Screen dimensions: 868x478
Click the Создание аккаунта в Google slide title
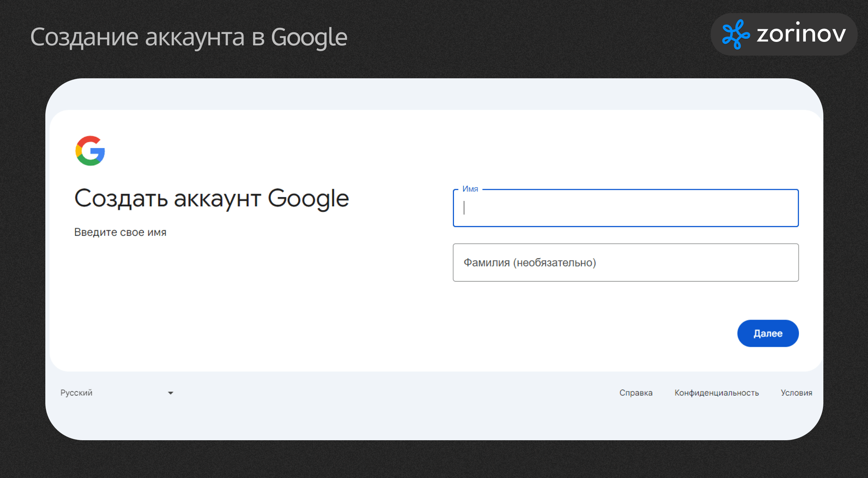tap(189, 37)
